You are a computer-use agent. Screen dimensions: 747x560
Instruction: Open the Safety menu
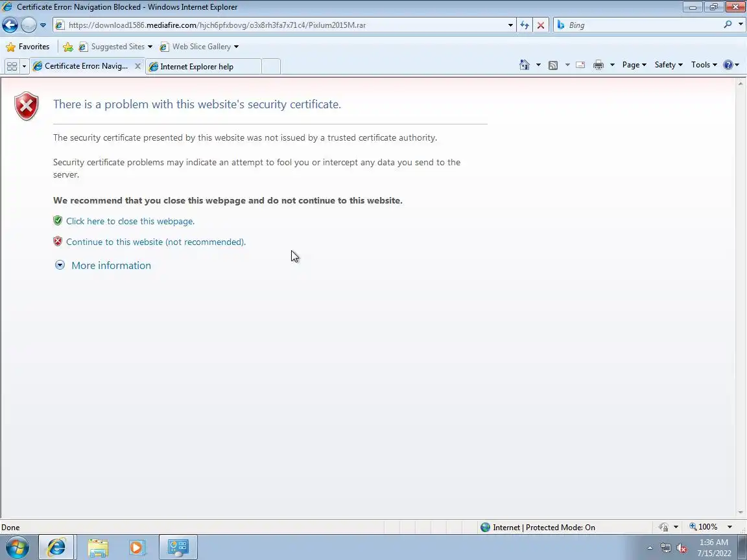tap(669, 65)
